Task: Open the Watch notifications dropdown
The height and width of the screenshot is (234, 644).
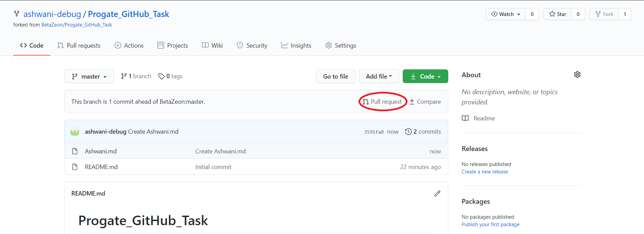Action: coord(505,14)
